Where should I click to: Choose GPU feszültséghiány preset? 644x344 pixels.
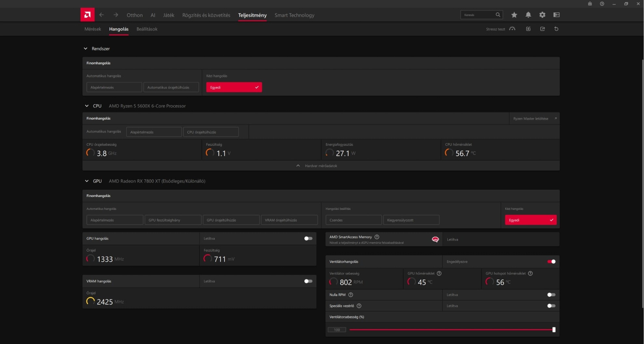tap(173, 220)
